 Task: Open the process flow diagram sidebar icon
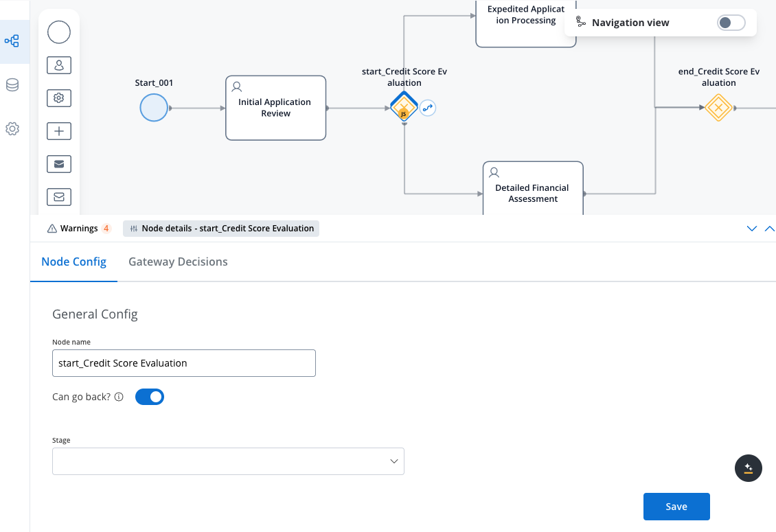(x=12, y=41)
